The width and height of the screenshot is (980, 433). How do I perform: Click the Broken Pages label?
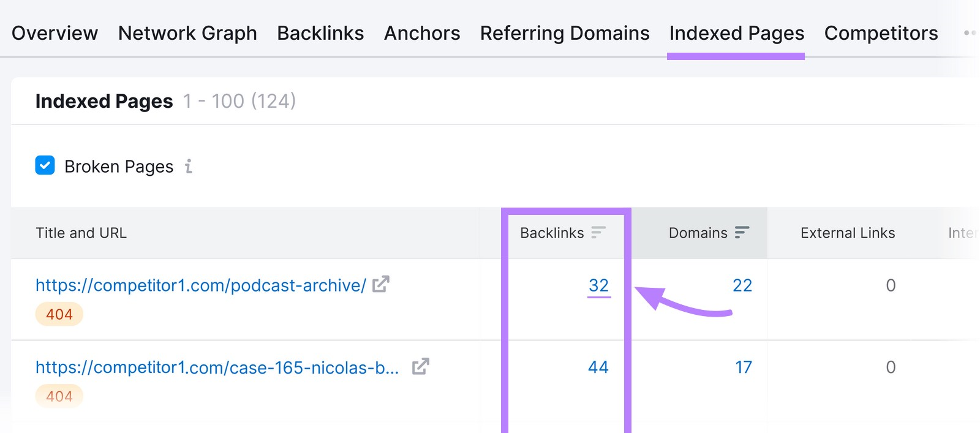(x=119, y=167)
